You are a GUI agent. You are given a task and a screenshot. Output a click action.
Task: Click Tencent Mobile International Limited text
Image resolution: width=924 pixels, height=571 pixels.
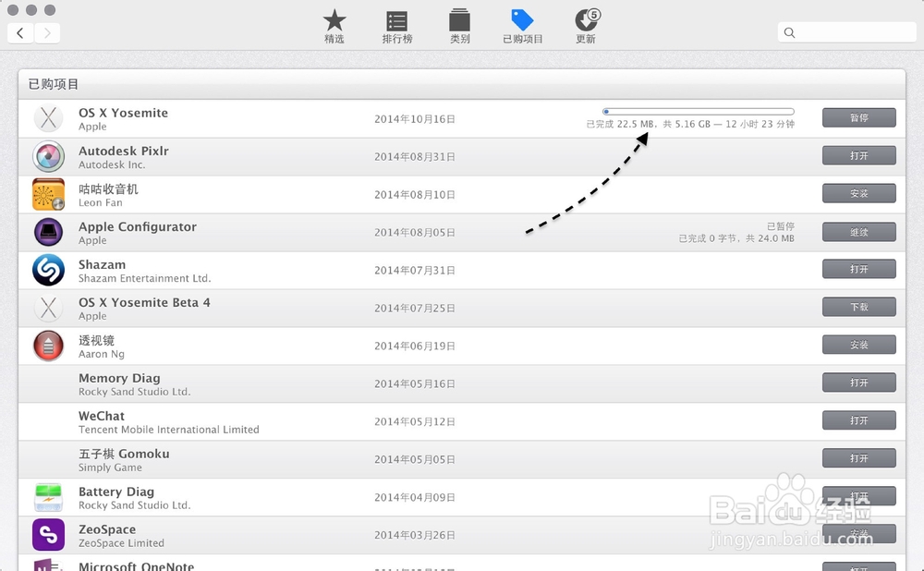click(x=168, y=430)
